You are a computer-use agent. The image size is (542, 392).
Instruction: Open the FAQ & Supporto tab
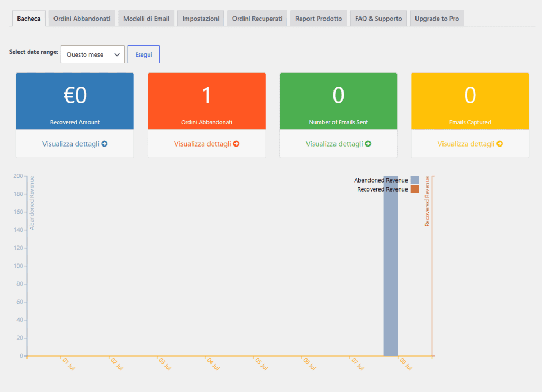tap(378, 19)
